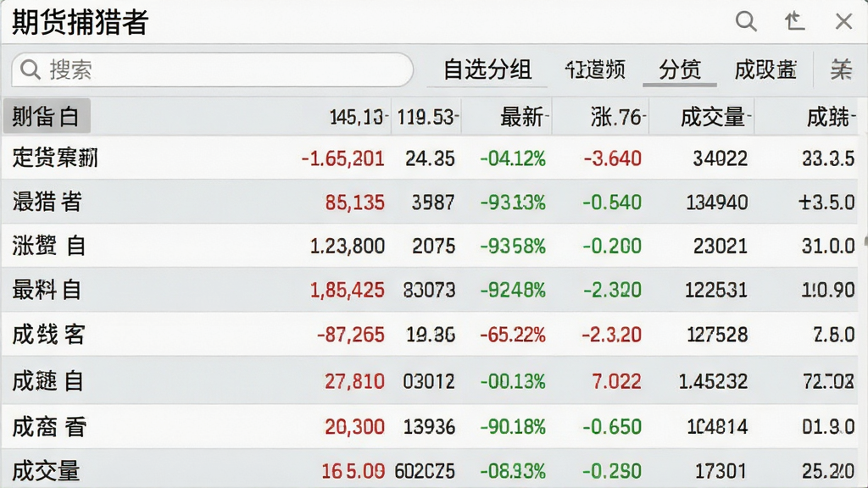Select the row with value 1,23,800

tap(434, 246)
